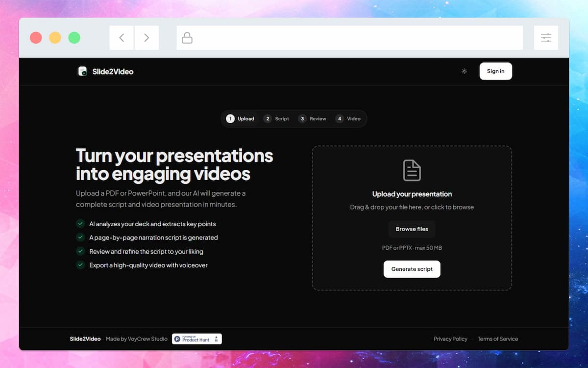Toggle the light/dark theme sun icon
The height and width of the screenshot is (368, 588).
(464, 71)
